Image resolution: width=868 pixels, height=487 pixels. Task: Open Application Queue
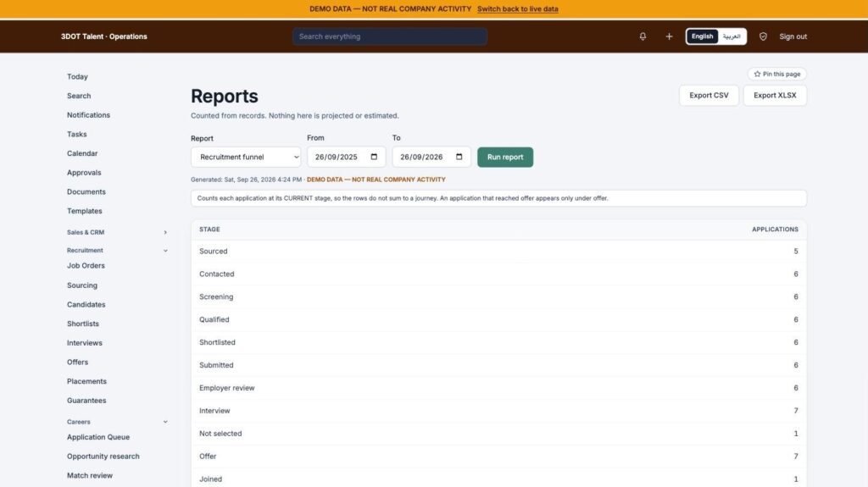98,437
